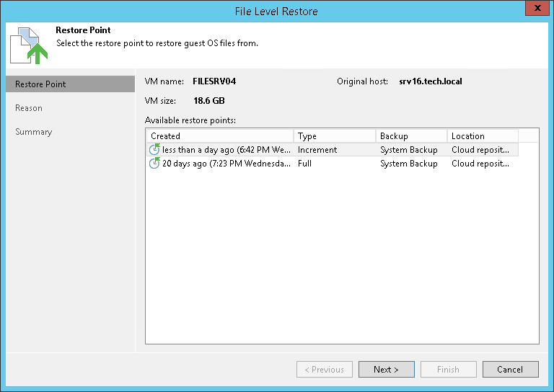Cancel the restore wizard
Screen dimensions: 554x392
tap(511, 370)
